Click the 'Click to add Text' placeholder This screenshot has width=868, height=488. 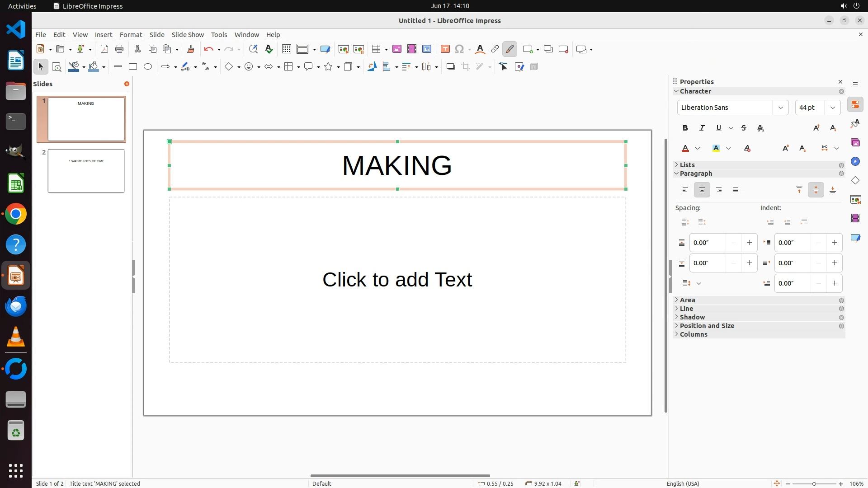[397, 280]
